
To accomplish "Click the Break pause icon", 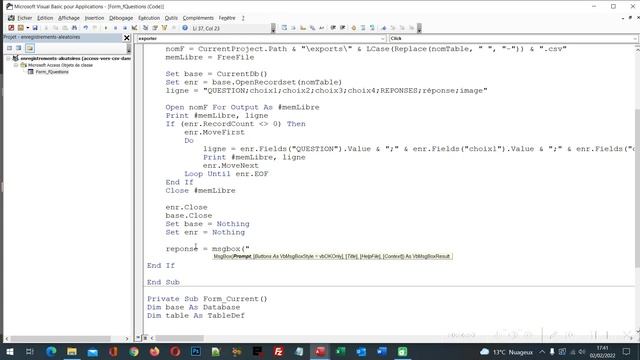I will coord(116,28).
